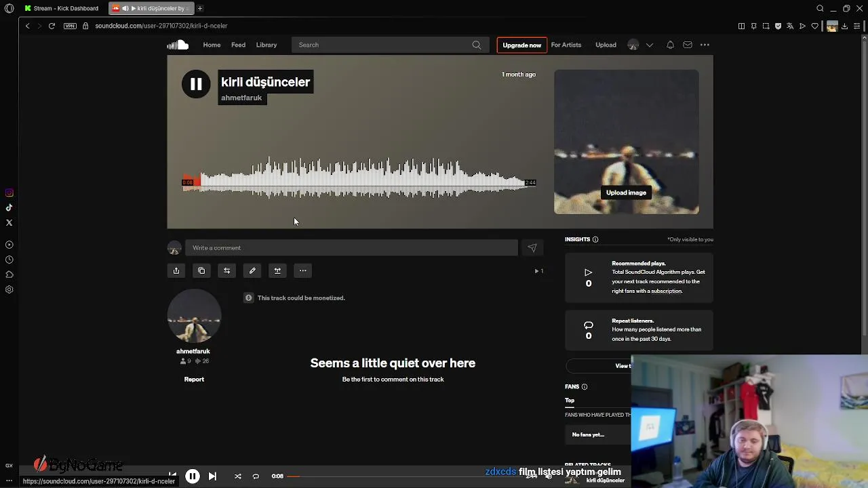Open the SoundCloud logo home link
Screen dimensions: 868x488
click(178, 45)
